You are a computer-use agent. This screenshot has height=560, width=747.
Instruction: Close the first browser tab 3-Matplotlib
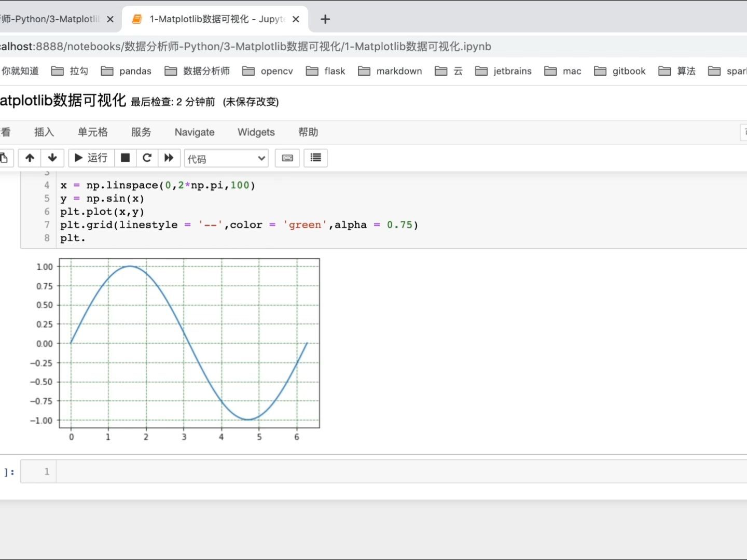point(110,19)
